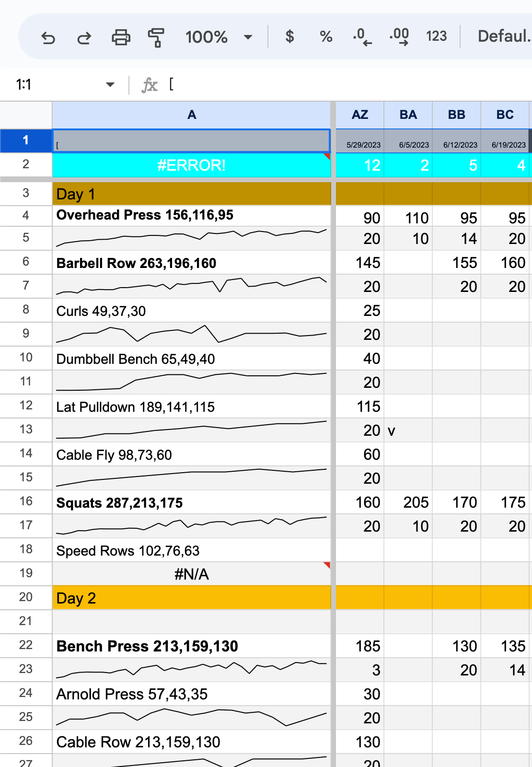Click the Redo arrow icon
532x767 pixels.
coord(84,37)
